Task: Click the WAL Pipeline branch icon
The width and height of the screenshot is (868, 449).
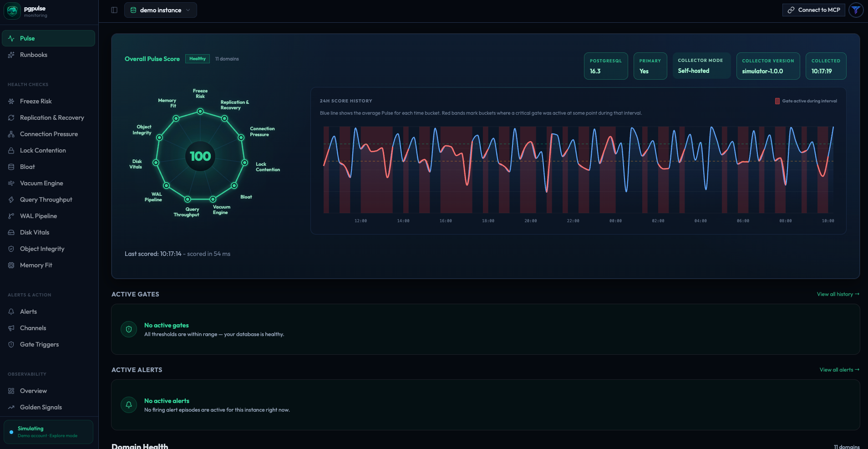Action: pos(11,216)
